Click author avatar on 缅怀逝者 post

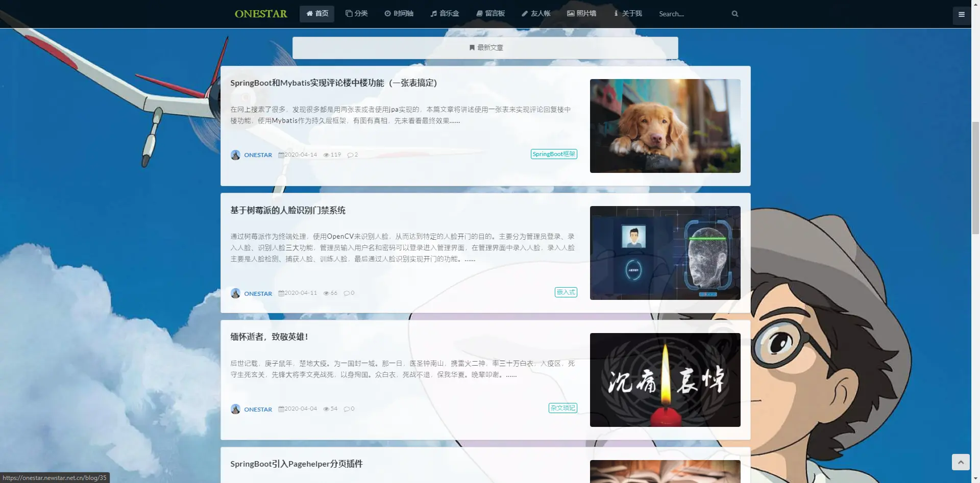pyautogui.click(x=235, y=409)
